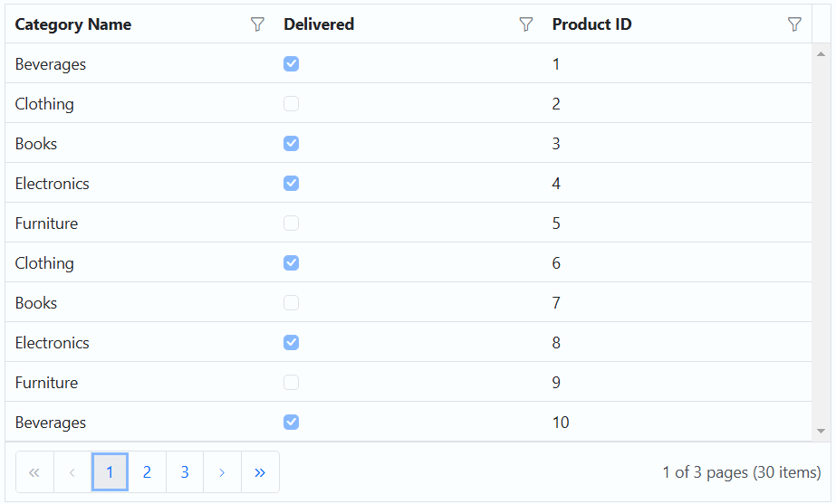Go to the last page with the double-arrow icon
This screenshot has height=504, width=836.
(x=260, y=472)
